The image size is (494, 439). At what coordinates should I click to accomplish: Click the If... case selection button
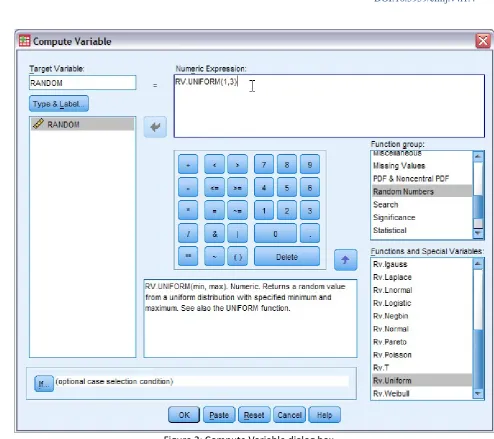click(44, 384)
